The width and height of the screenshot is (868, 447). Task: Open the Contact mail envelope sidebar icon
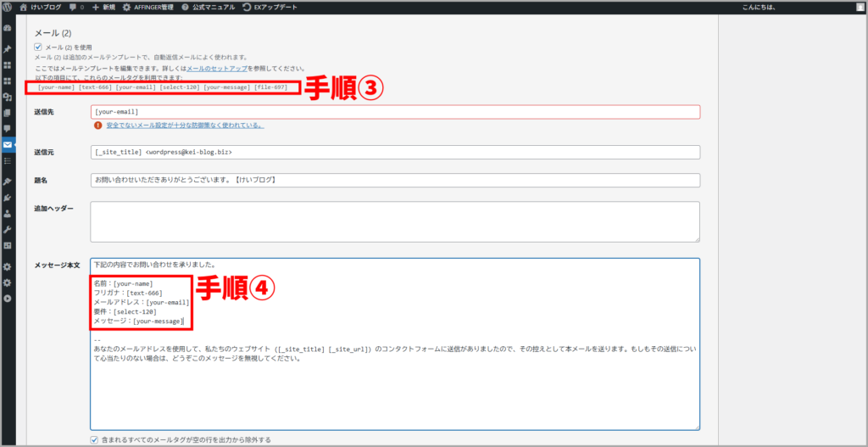click(x=8, y=144)
